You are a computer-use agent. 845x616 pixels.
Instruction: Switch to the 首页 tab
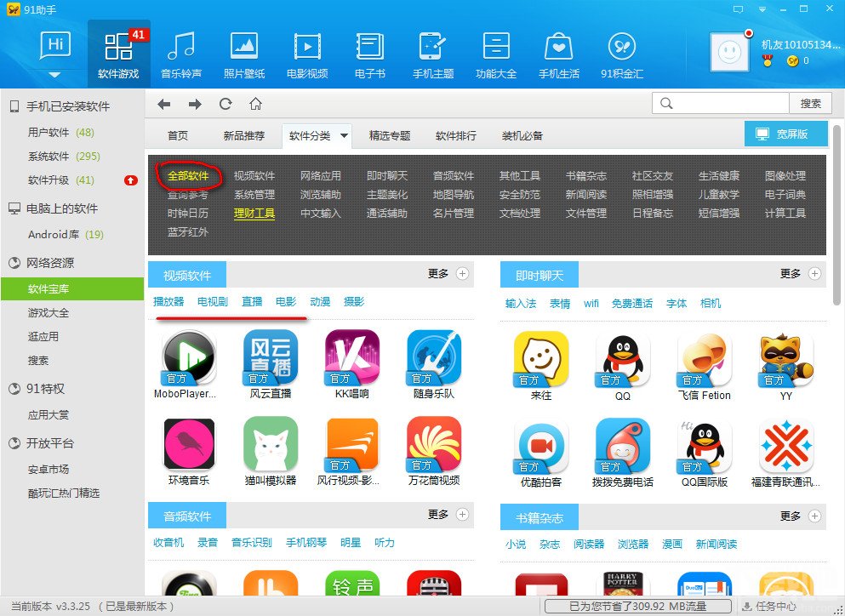pos(178,136)
